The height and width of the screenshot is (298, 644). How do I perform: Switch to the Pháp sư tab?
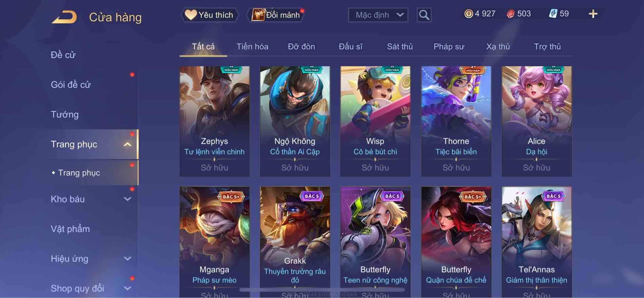[449, 46]
